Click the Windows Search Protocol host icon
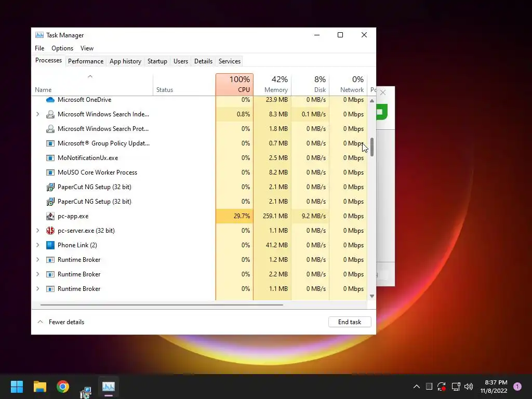This screenshot has width=532, height=399. pyautogui.click(x=50, y=129)
